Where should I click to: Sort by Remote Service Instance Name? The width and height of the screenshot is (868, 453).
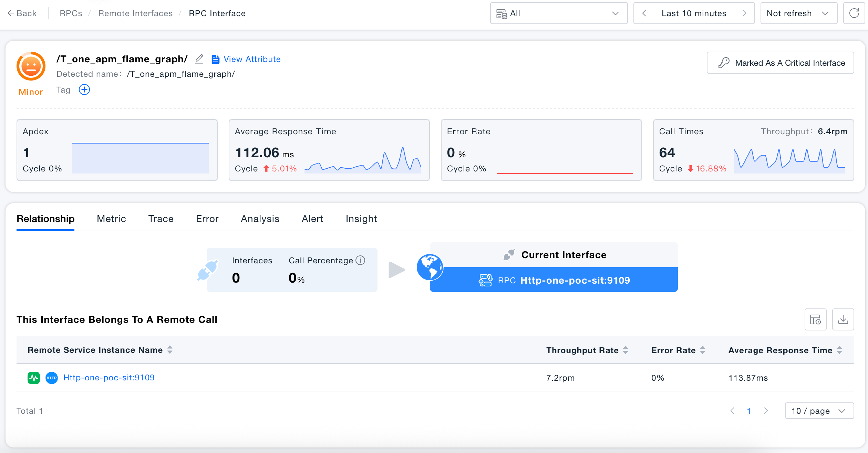point(170,350)
